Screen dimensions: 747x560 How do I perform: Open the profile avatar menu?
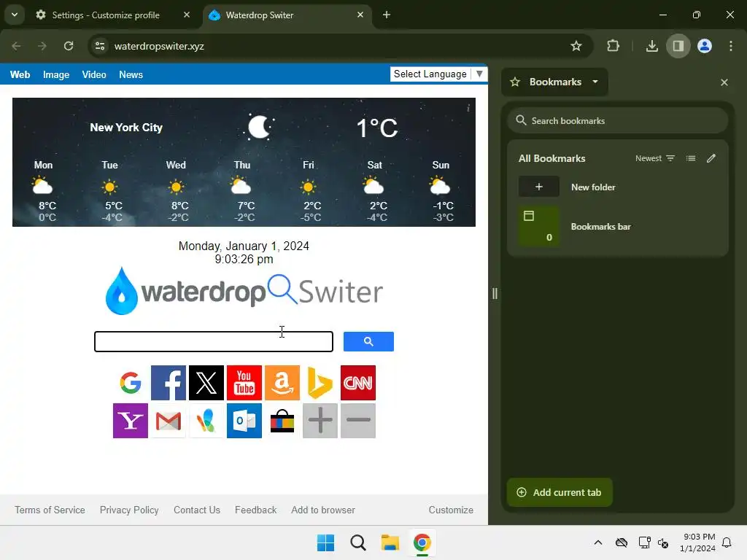click(x=705, y=46)
